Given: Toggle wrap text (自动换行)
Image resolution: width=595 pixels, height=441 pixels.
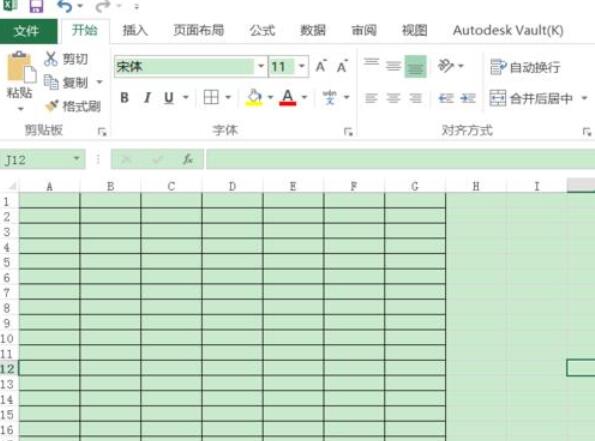Looking at the screenshot, I should click(x=525, y=67).
